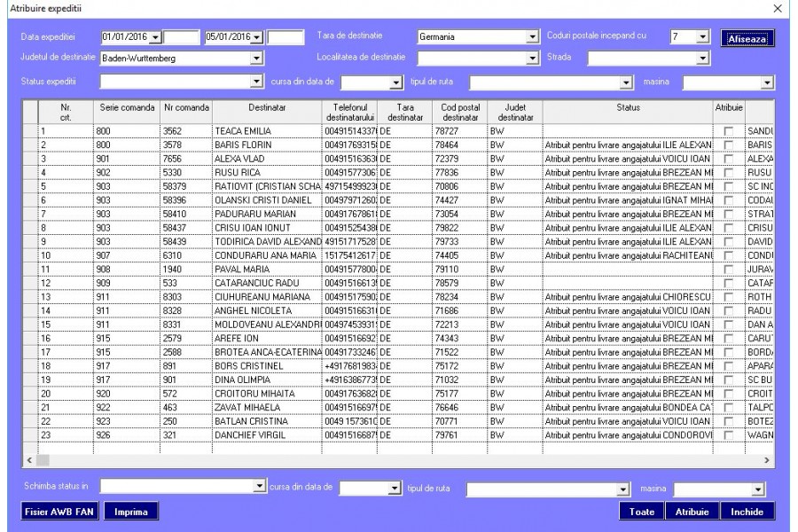Check Atribuie box for DINA OLIMPIA row
The image size is (798, 532).
(729, 379)
